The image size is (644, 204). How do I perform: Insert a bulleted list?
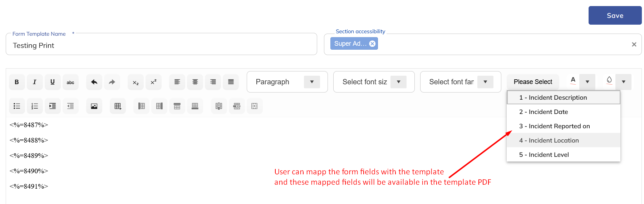17,106
